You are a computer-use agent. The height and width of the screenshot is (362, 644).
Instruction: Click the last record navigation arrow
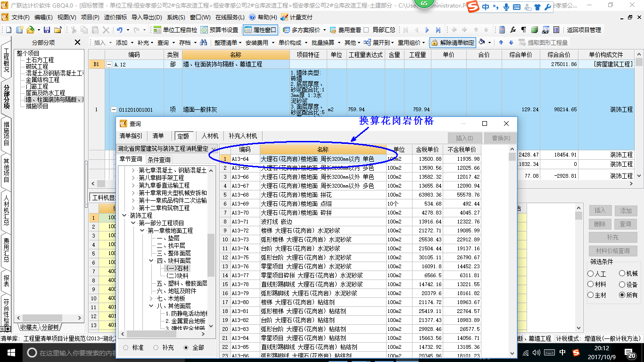tap(439, 30)
